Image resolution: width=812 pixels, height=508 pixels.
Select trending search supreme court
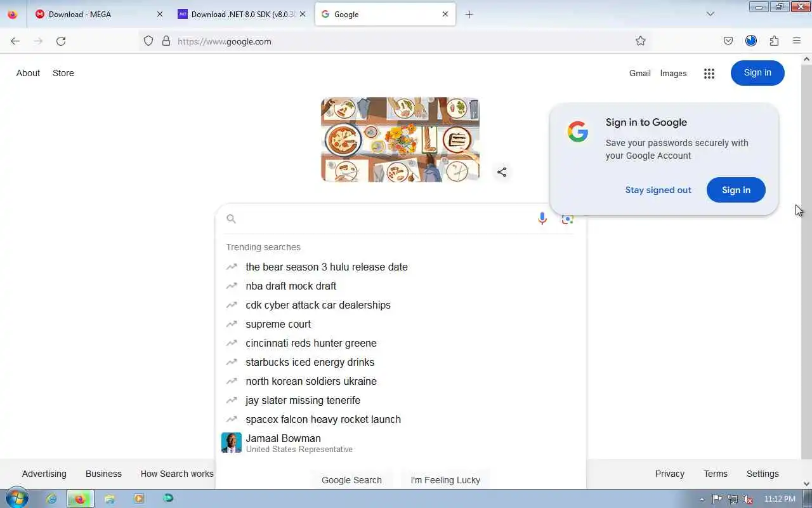(x=401, y=324)
